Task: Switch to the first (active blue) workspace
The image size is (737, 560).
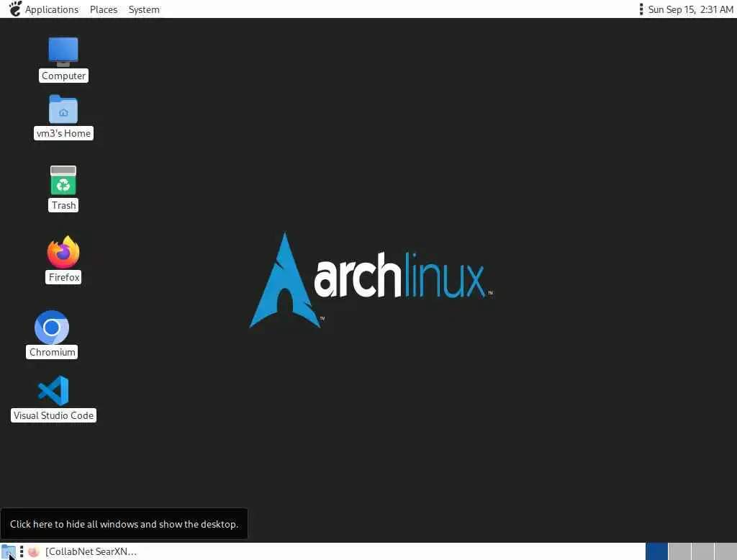Action: [656, 551]
